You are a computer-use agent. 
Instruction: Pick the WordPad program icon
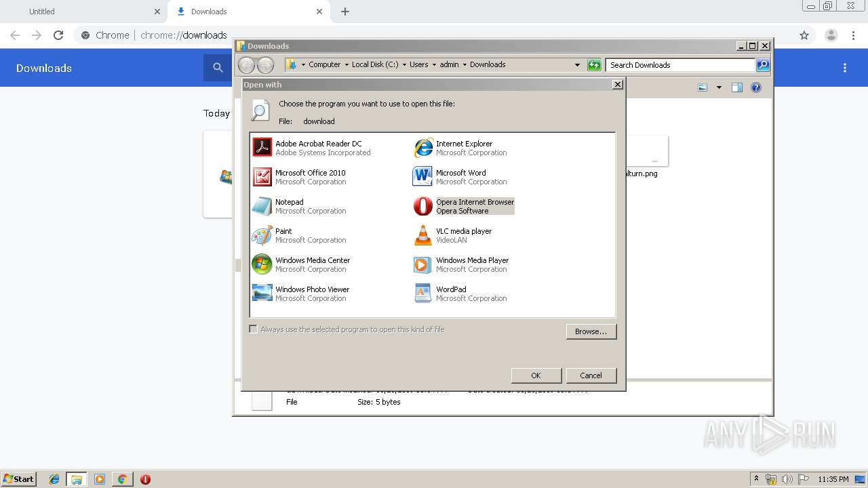click(x=423, y=293)
